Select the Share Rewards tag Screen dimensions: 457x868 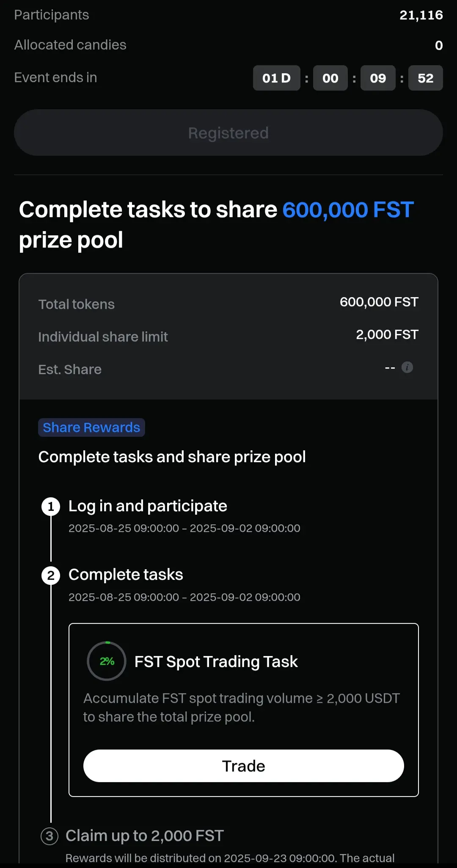(x=91, y=427)
